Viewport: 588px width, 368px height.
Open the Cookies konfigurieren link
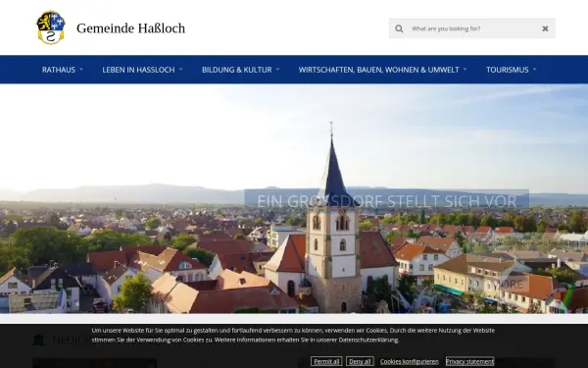point(410,361)
